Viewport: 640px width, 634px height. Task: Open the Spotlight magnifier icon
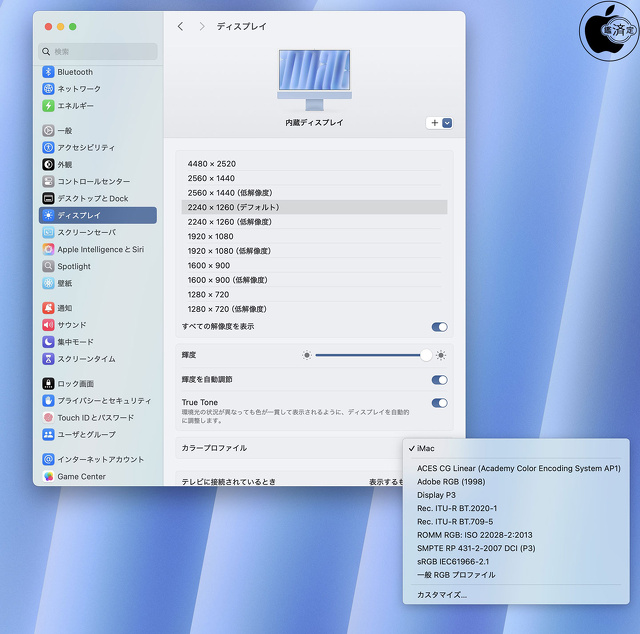pos(48,267)
